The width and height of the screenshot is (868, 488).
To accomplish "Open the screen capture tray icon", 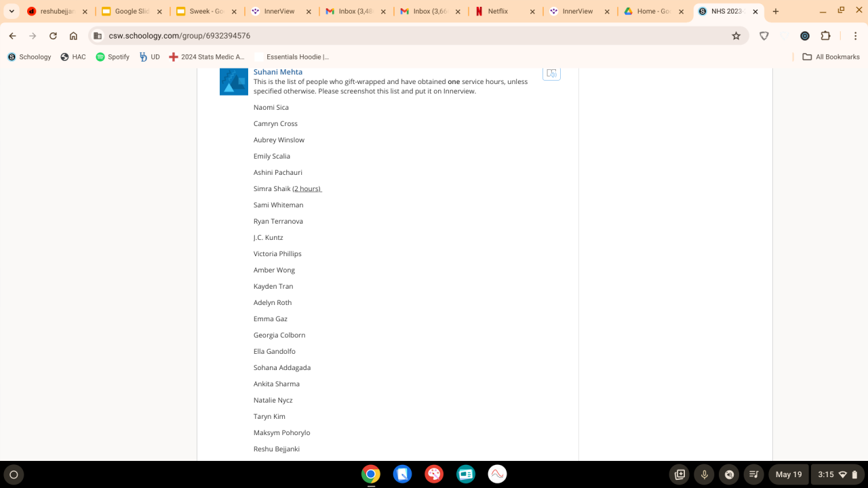I will 680,474.
